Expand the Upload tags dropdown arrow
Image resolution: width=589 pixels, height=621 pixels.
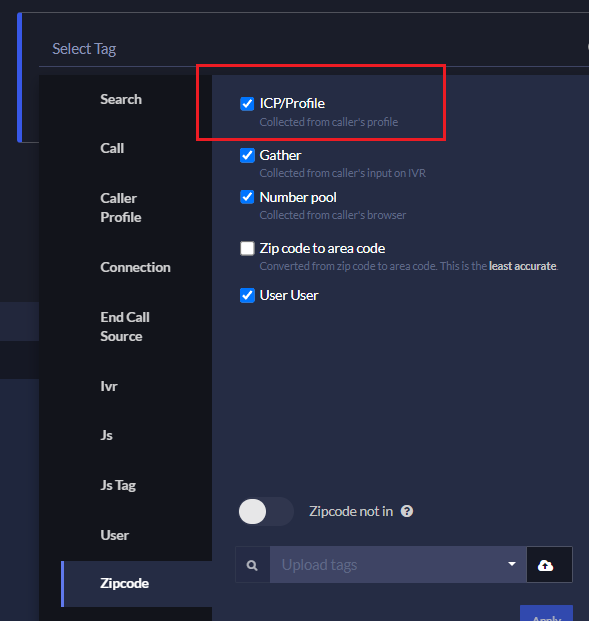[512, 564]
